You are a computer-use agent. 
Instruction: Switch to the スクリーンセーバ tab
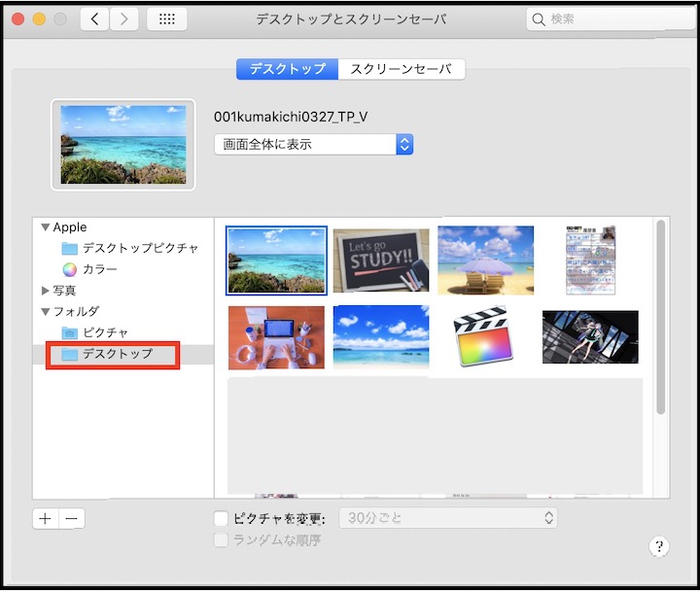pyautogui.click(x=402, y=69)
